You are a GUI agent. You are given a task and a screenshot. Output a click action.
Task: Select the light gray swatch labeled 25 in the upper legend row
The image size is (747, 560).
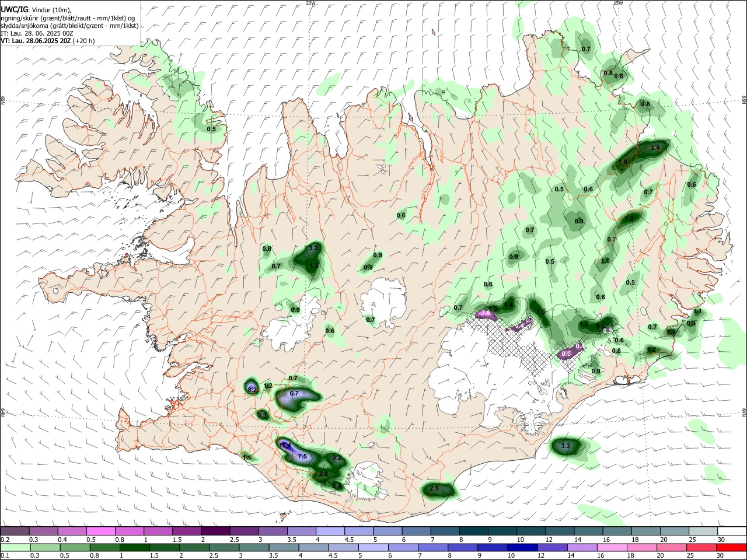[703, 531]
